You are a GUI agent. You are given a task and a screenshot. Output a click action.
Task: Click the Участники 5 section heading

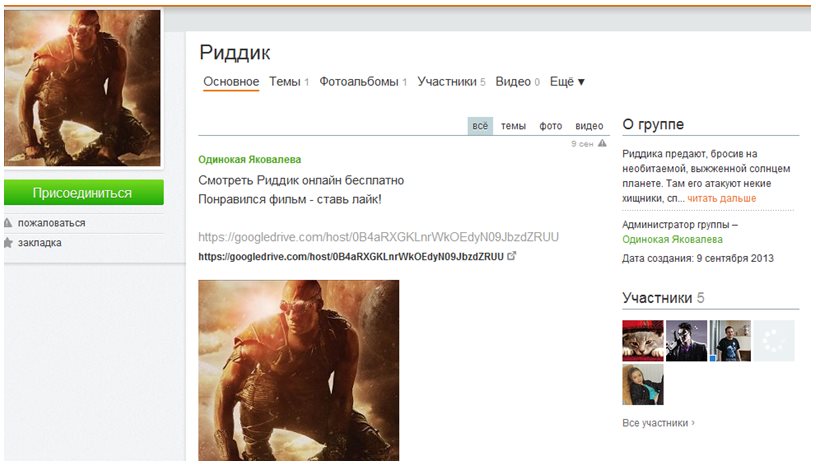pos(664,298)
